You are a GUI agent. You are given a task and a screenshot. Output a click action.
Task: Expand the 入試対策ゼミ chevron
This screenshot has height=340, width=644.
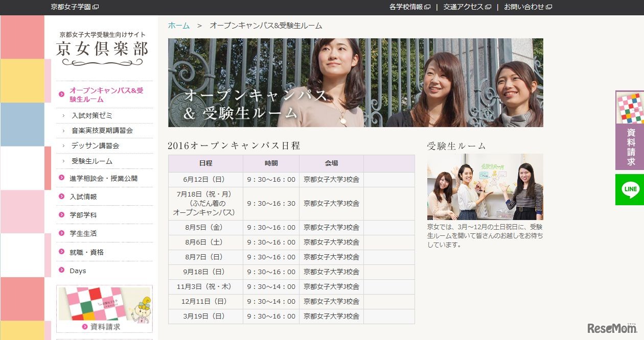coord(64,115)
